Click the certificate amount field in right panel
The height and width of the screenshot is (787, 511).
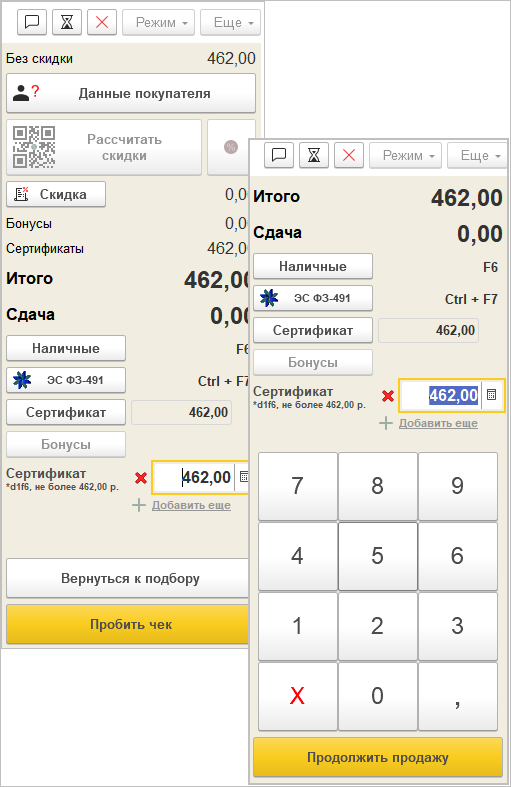pos(442,395)
